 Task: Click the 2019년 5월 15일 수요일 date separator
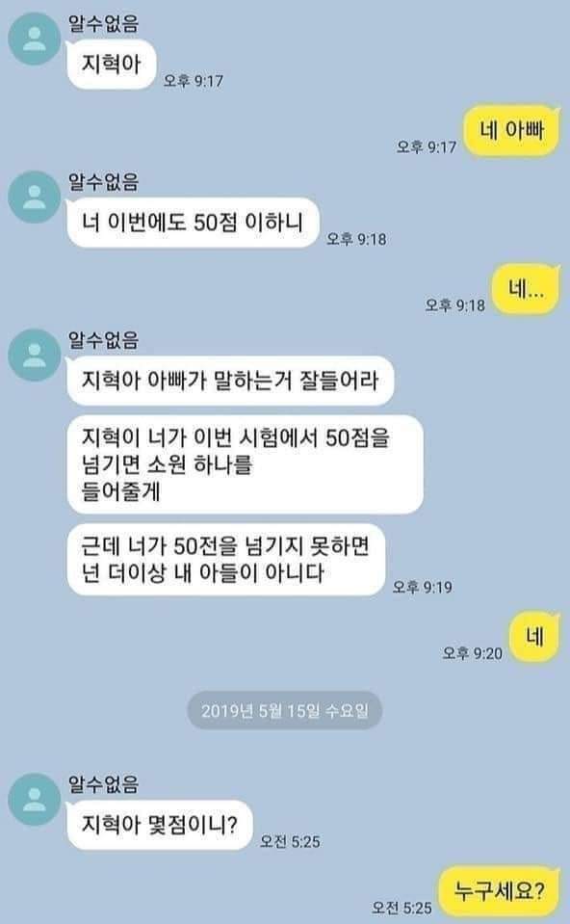click(x=285, y=710)
